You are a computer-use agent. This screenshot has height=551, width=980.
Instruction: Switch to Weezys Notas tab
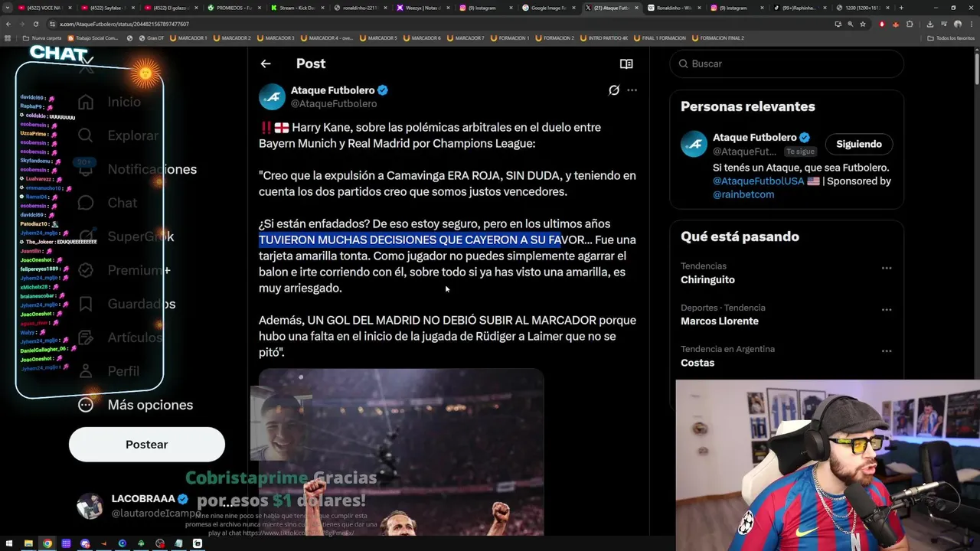point(422,8)
